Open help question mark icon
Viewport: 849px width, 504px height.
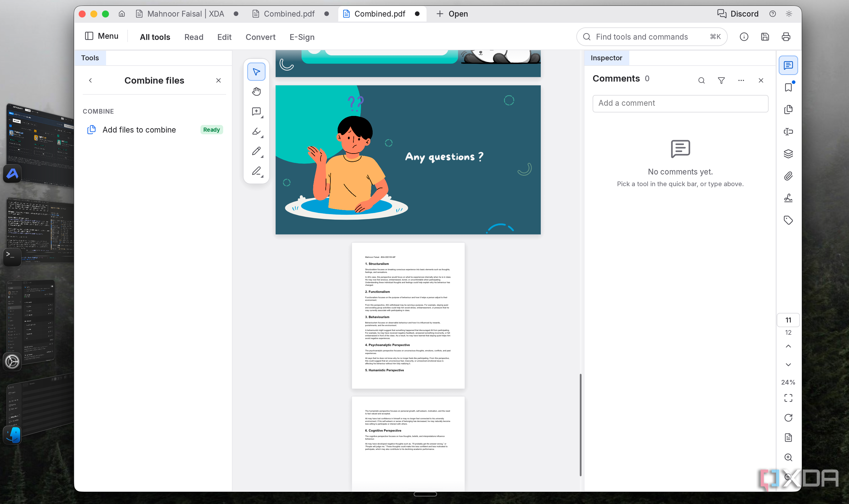point(772,14)
